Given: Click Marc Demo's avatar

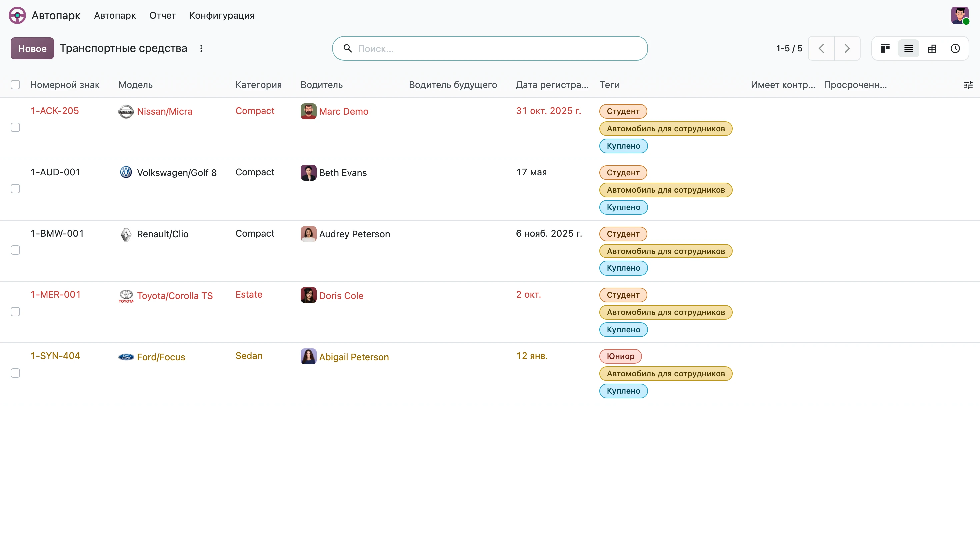Looking at the screenshot, I should coord(308,111).
